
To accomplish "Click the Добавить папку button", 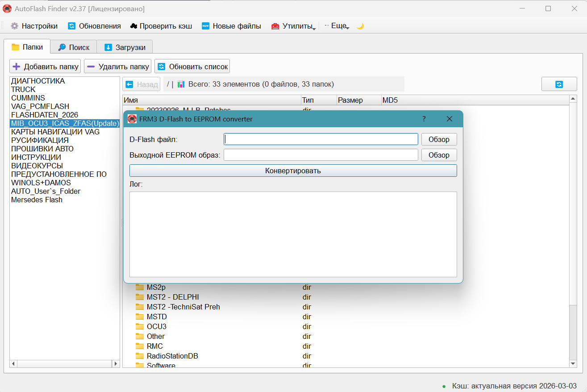I will [45, 67].
